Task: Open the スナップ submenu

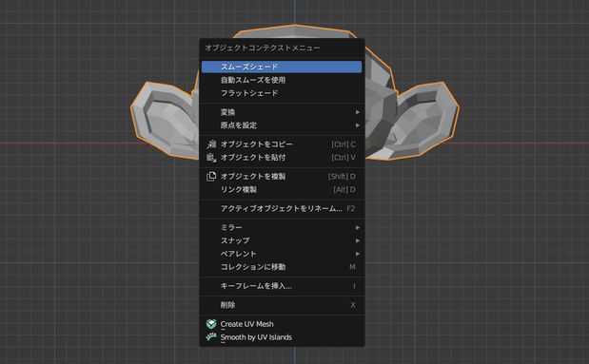Action: [282, 240]
